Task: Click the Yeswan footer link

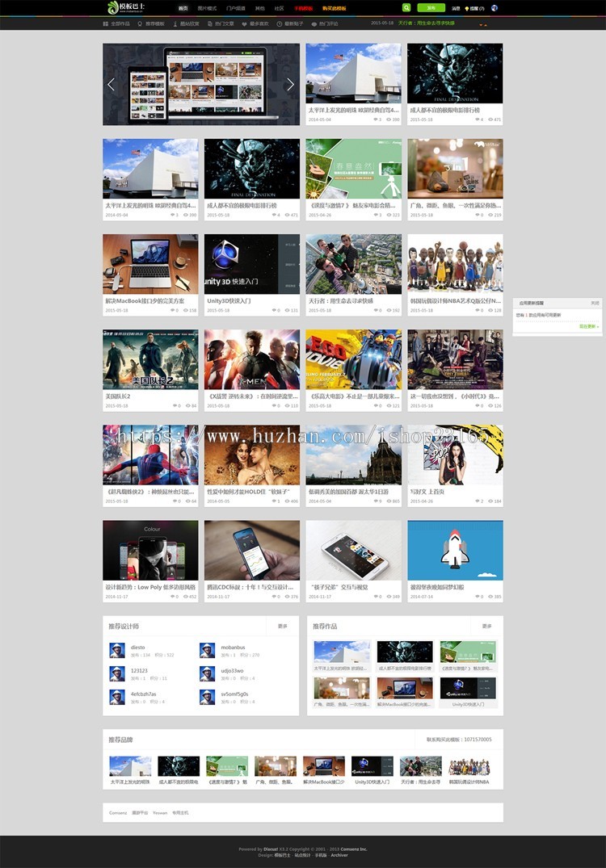Action: pyautogui.click(x=160, y=812)
